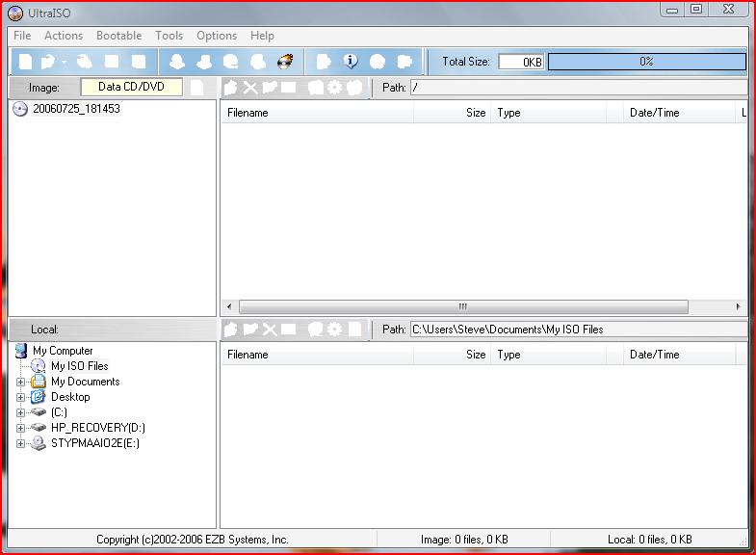Sort image pane by Type column

[x=548, y=113]
